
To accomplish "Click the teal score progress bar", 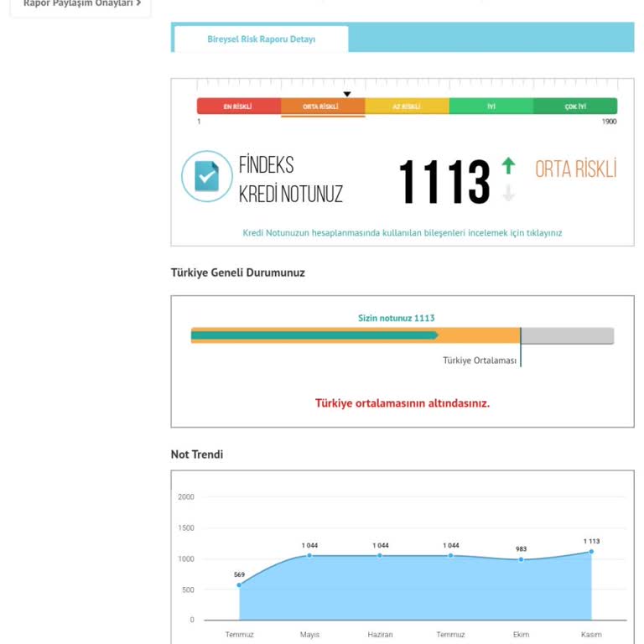I will point(314,335).
